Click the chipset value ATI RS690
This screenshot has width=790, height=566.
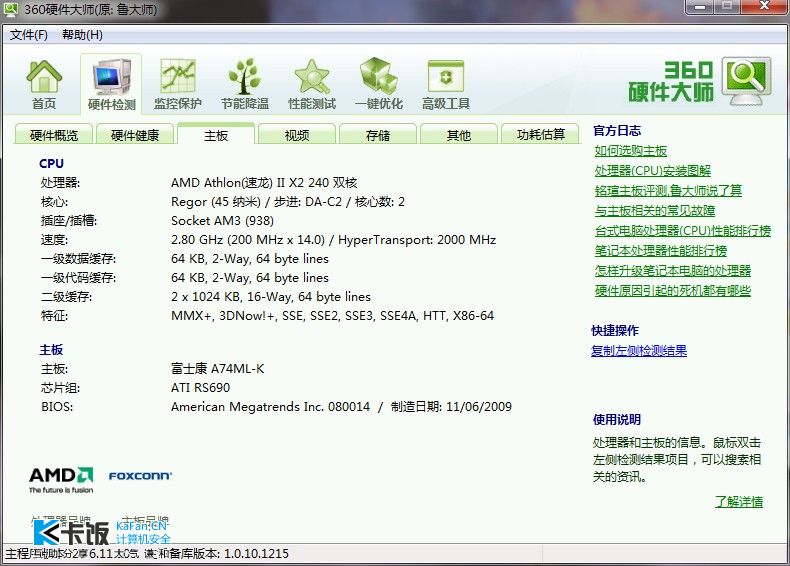click(x=200, y=388)
